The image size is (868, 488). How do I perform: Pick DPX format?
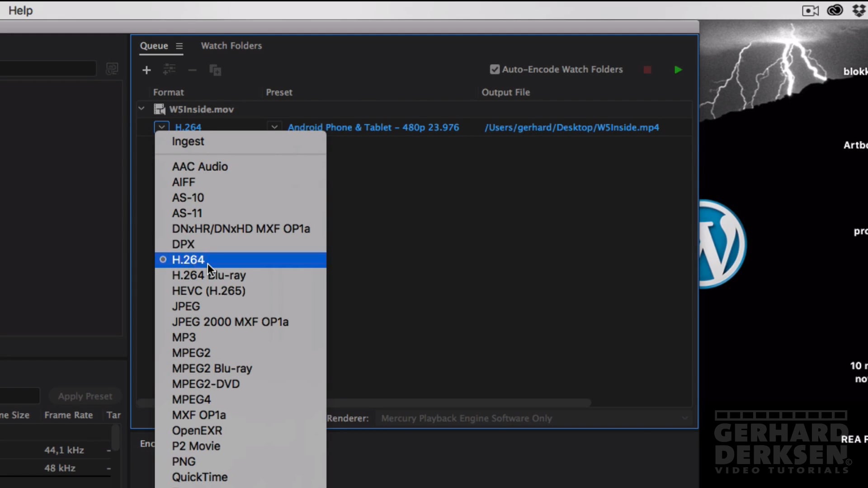(241, 244)
